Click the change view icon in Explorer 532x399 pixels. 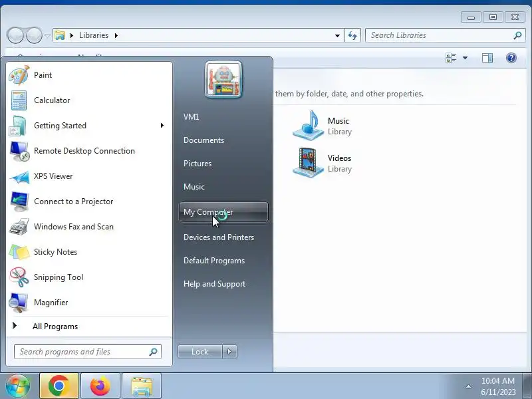(451, 58)
